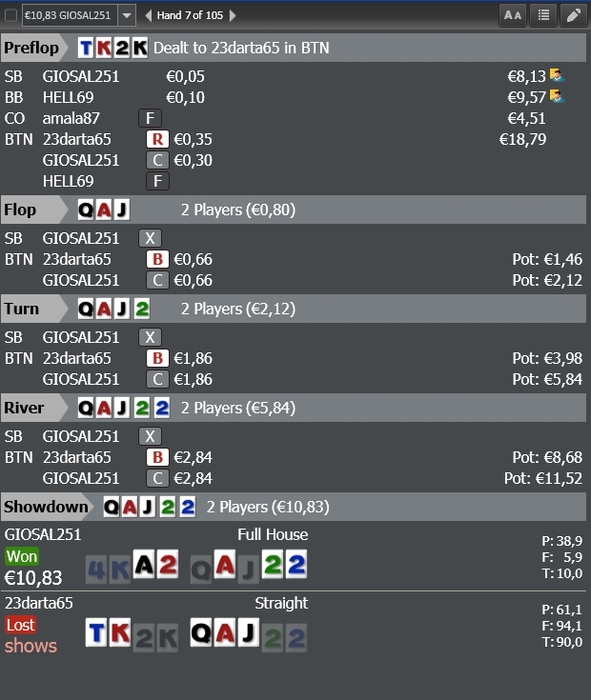
Task: Click the T card in preflop hole cards
Action: (86, 48)
